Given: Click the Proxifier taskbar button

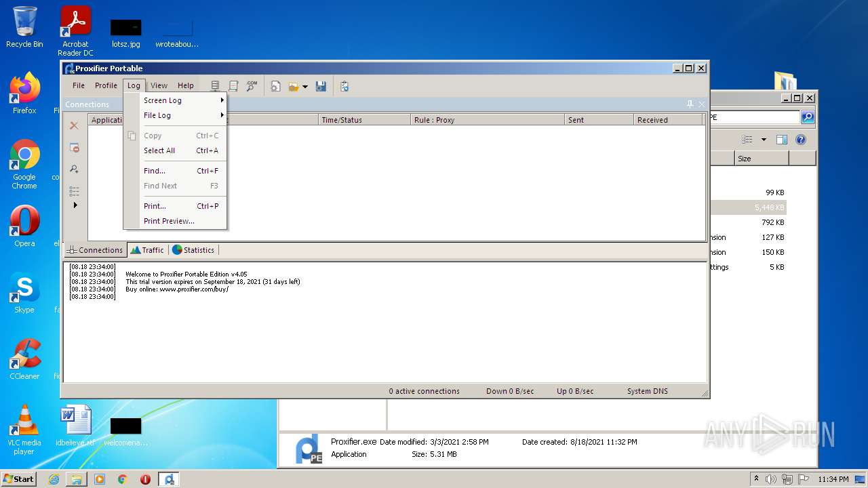Looking at the screenshot, I should 169,479.
